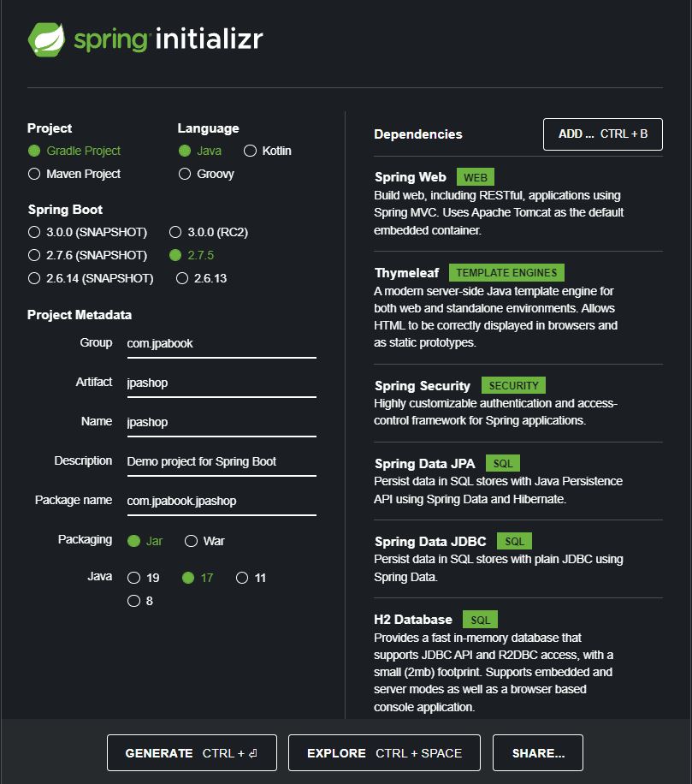Click the SQL tag beside H2 Database
This screenshot has width=692, height=784.
point(480,620)
